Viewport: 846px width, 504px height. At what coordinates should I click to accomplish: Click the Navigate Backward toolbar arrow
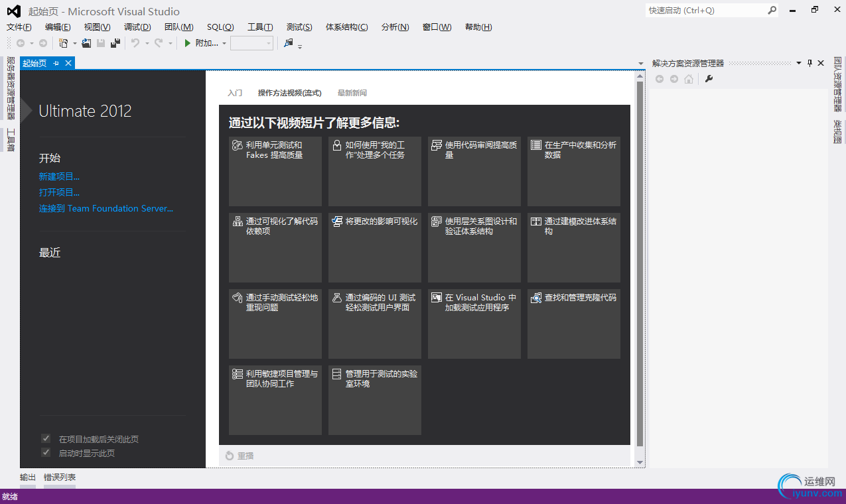[x=21, y=43]
